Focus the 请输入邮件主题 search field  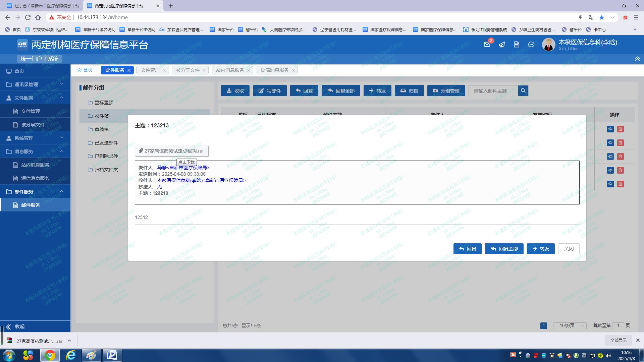coord(493,91)
